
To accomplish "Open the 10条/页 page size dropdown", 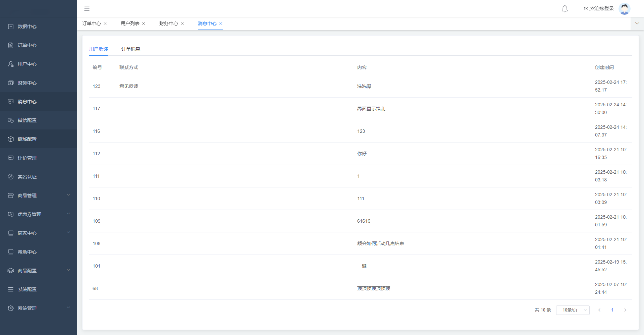I will coord(573,310).
